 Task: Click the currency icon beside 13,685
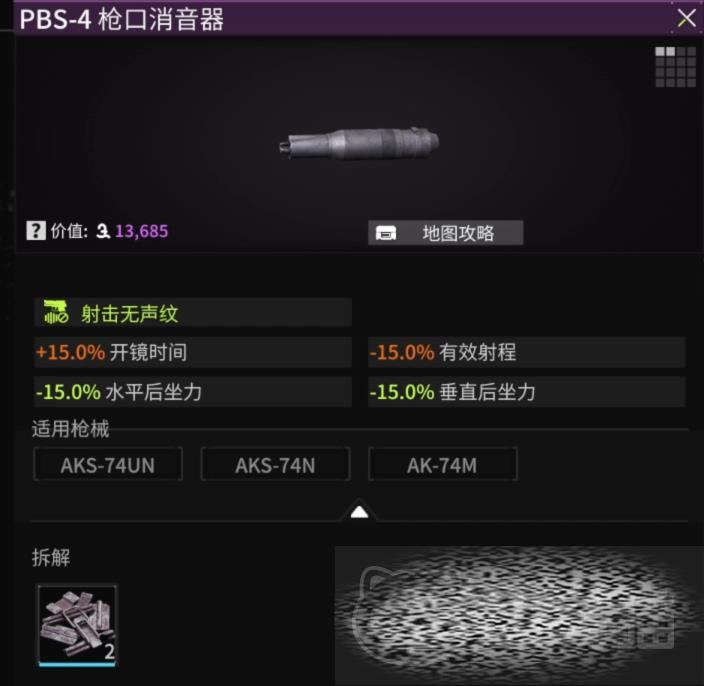click(103, 231)
